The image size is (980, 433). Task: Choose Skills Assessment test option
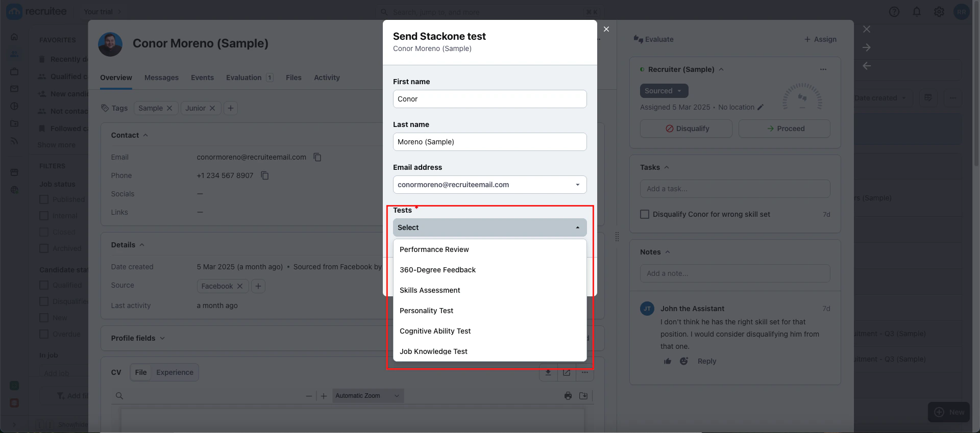(x=490, y=290)
